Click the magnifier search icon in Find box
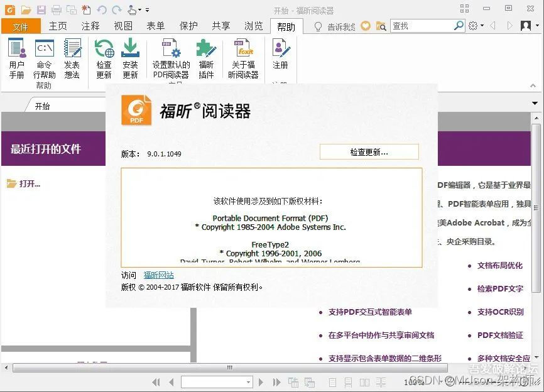The height and width of the screenshot is (392, 544). [459, 25]
